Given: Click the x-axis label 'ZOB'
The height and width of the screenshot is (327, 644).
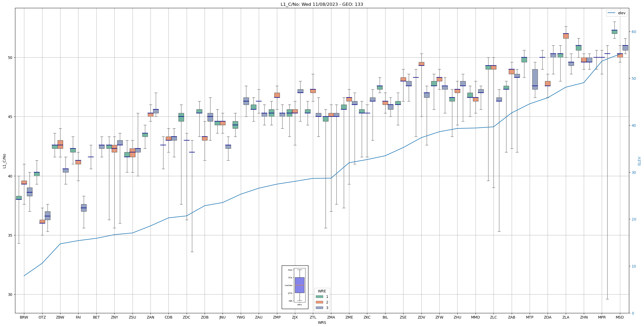Looking at the screenshot, I should coord(205,317).
